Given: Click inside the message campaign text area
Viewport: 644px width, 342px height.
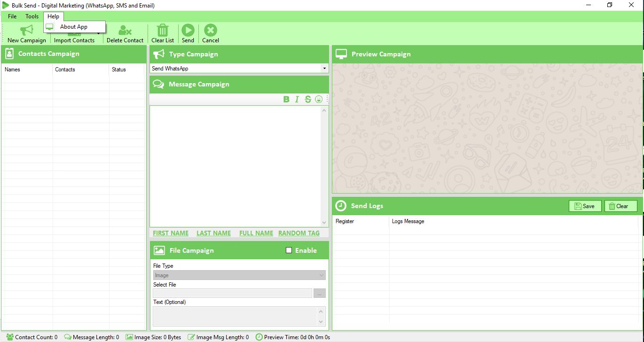Looking at the screenshot, I should 236,166.
